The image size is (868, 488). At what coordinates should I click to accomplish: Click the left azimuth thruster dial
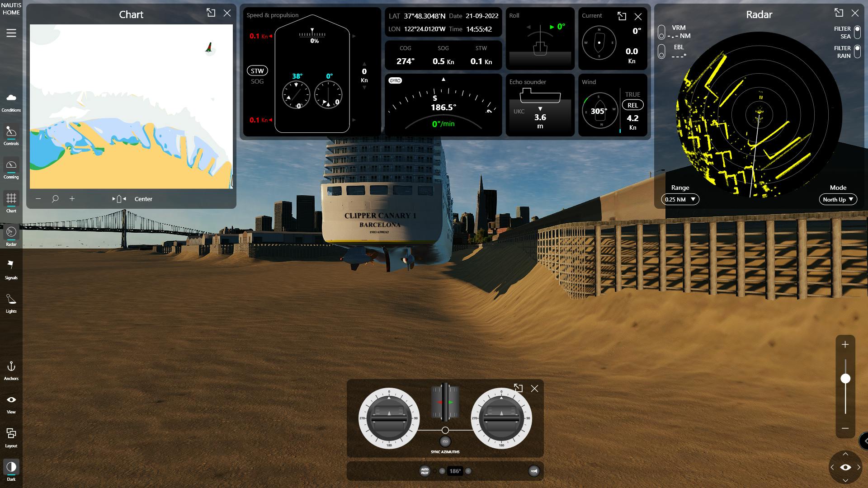389,418
